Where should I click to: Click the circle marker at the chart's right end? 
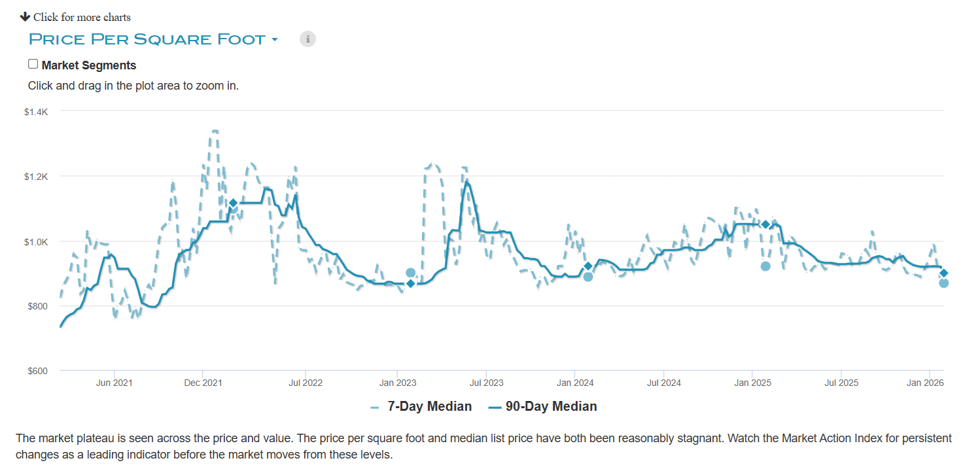pos(944,283)
